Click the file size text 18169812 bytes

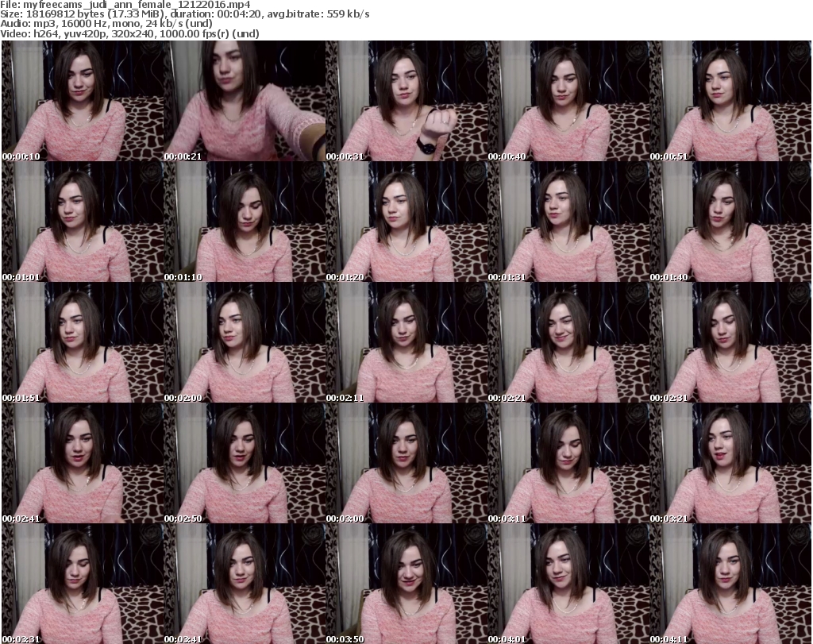65,14
